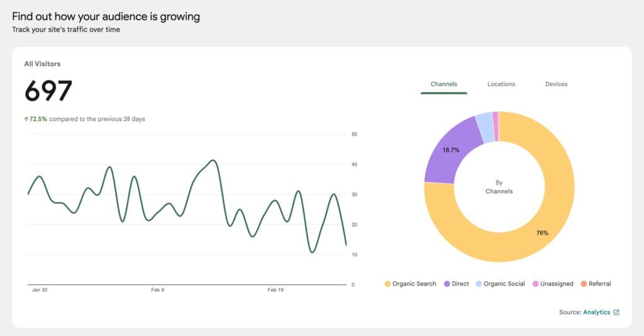Screen dimensions: 644x336
Task: Switch to the Channels tab
Action: 443,84
